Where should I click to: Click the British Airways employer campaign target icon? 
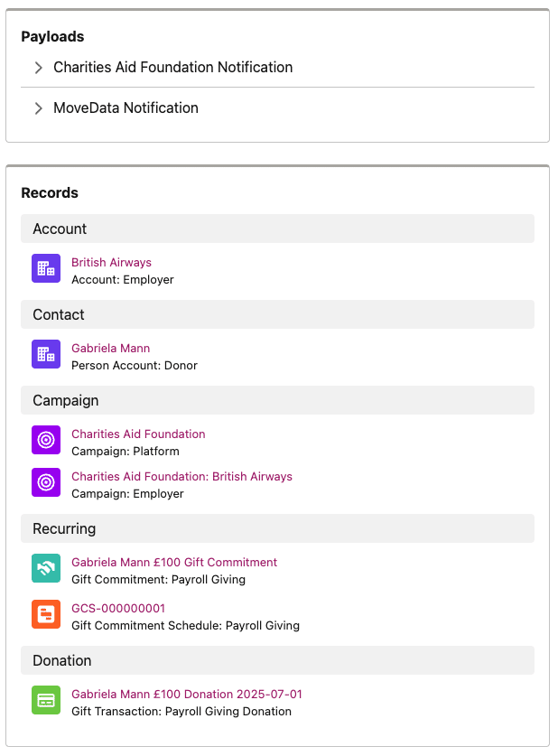tap(46, 482)
